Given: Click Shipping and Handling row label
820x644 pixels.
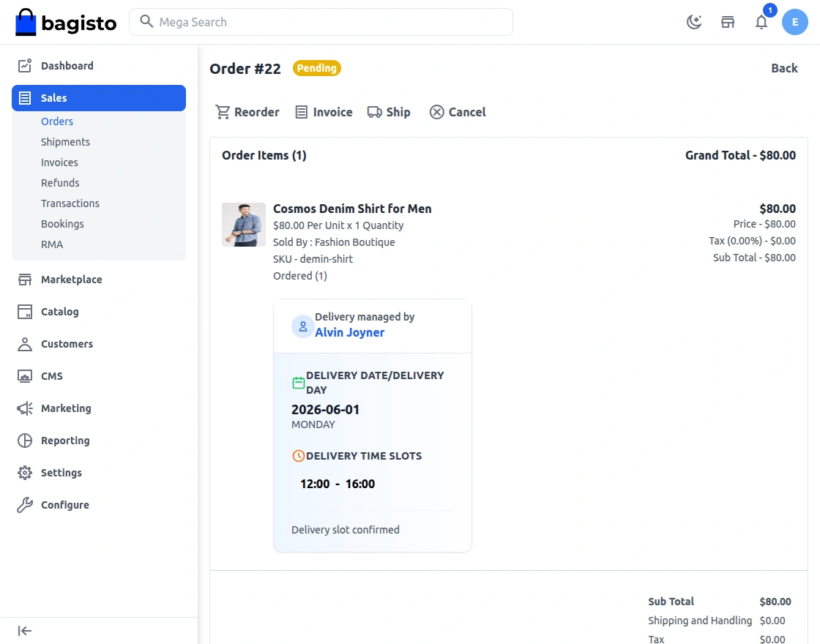Looking at the screenshot, I should pos(700,621).
